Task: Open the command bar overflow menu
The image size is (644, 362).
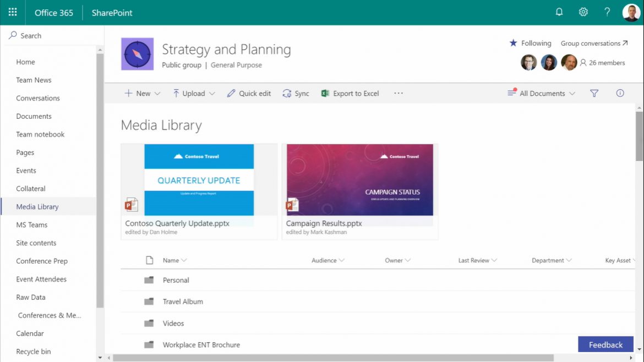Action: [398, 93]
